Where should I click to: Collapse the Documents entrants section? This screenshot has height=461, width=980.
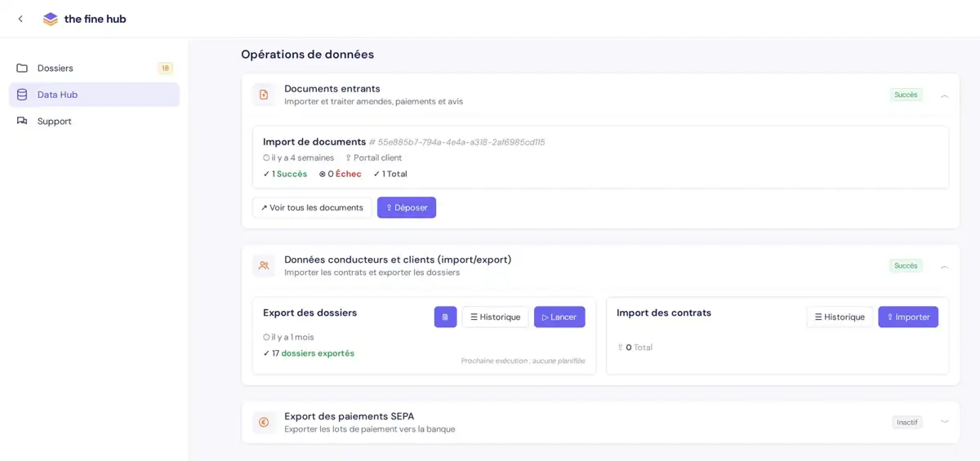[x=944, y=95]
